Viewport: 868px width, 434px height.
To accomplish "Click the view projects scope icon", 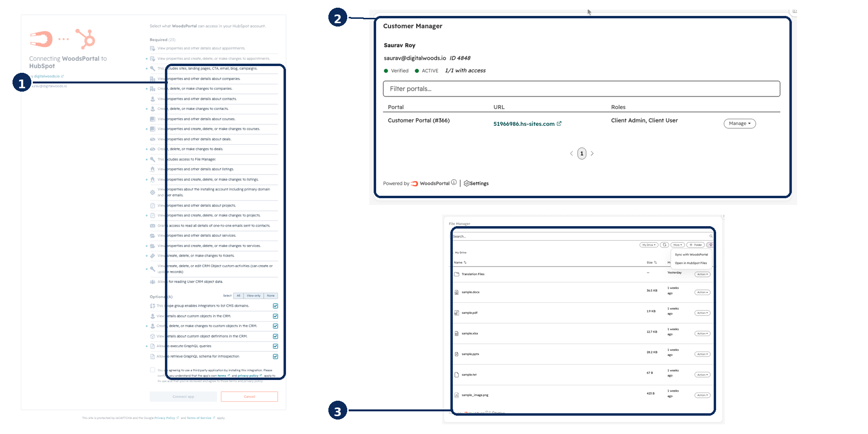I will click(152, 205).
